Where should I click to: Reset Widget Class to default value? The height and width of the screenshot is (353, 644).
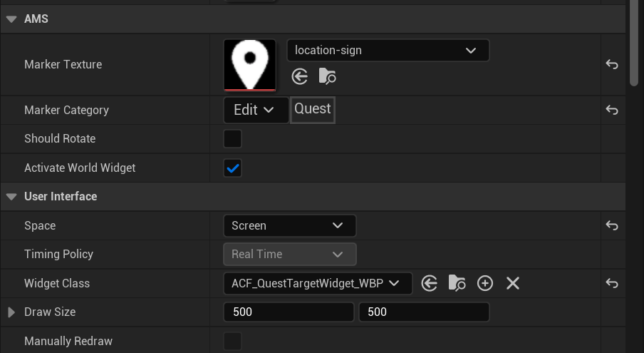pyautogui.click(x=611, y=283)
